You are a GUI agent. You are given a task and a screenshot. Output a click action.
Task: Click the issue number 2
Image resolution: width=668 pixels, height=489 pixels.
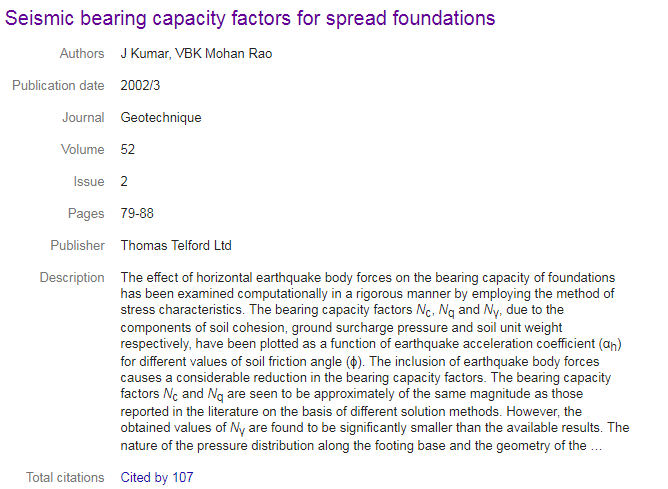click(x=124, y=181)
